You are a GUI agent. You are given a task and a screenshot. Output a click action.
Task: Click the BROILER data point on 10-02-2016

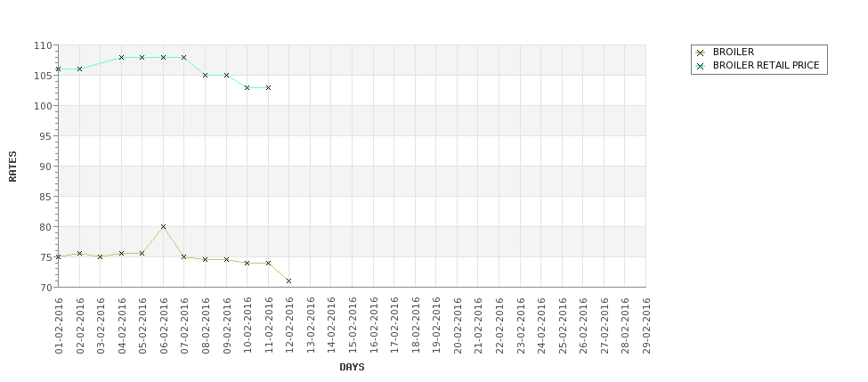247,263
